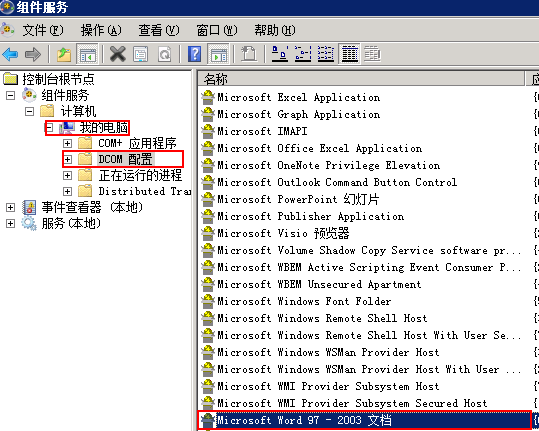539x431 pixels.
Task: Select Microsoft Graph Application in the list
Action: point(299,114)
